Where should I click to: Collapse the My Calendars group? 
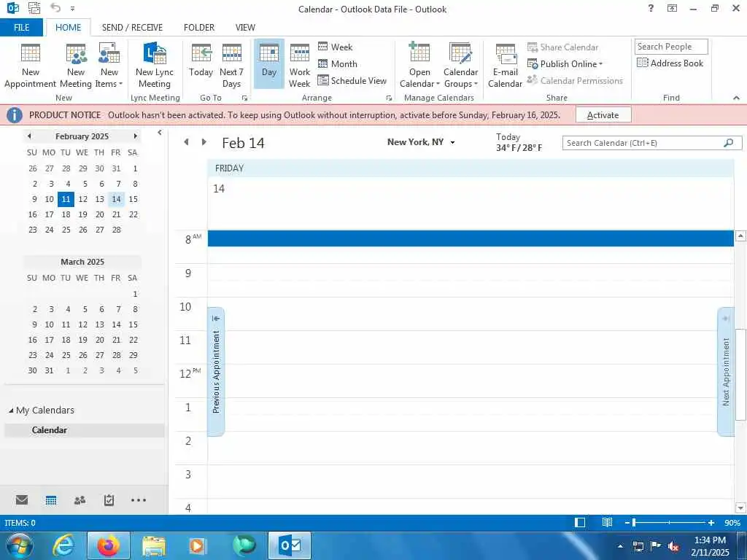point(11,411)
